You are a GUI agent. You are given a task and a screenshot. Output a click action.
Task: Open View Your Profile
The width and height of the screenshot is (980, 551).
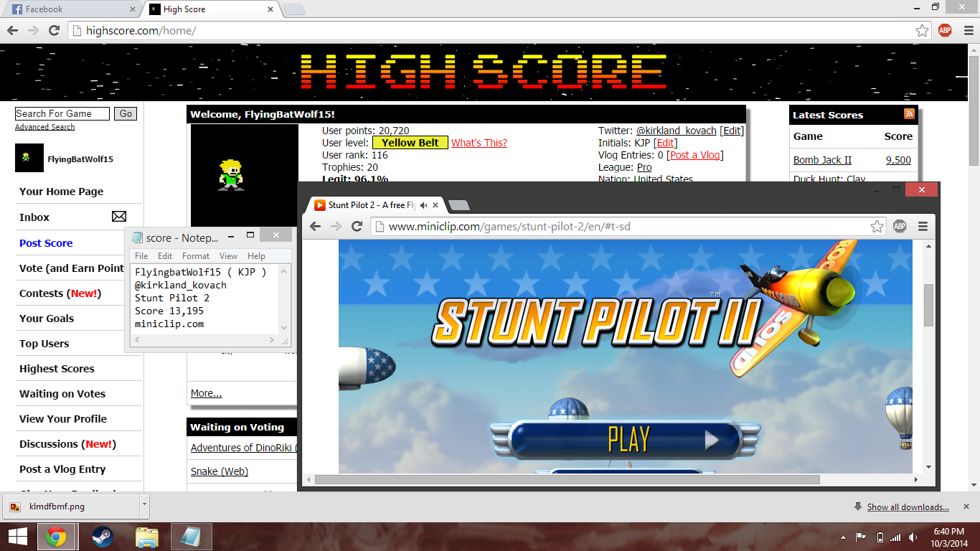pos(63,419)
